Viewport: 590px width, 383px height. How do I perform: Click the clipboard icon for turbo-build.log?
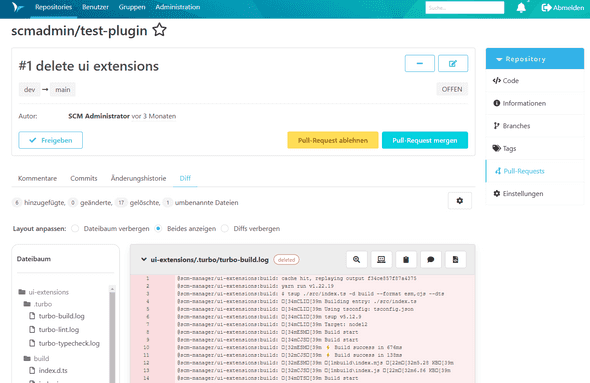coord(406,260)
